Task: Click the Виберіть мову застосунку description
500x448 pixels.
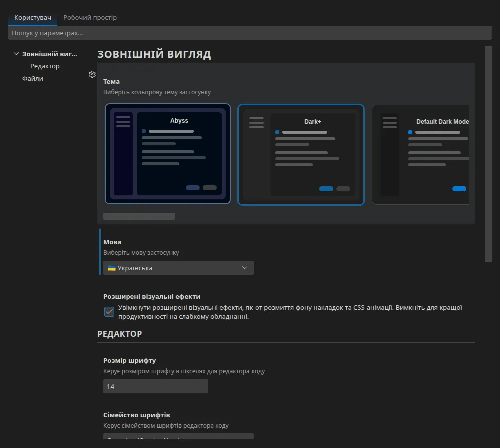Action: tap(141, 252)
